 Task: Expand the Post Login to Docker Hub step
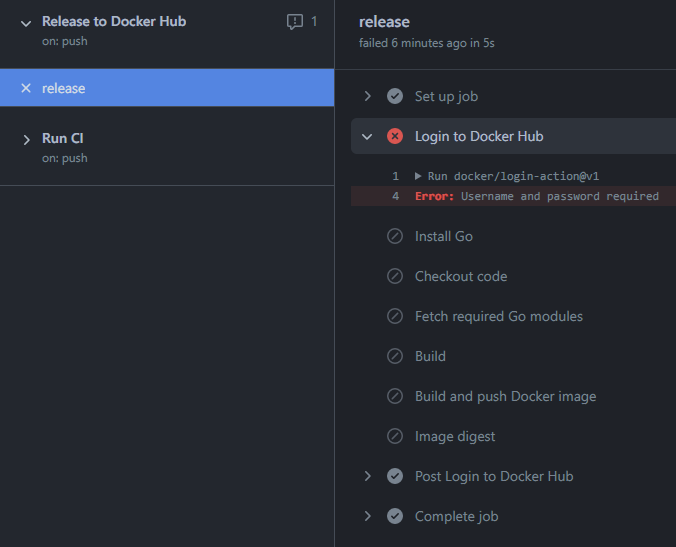[x=368, y=476]
